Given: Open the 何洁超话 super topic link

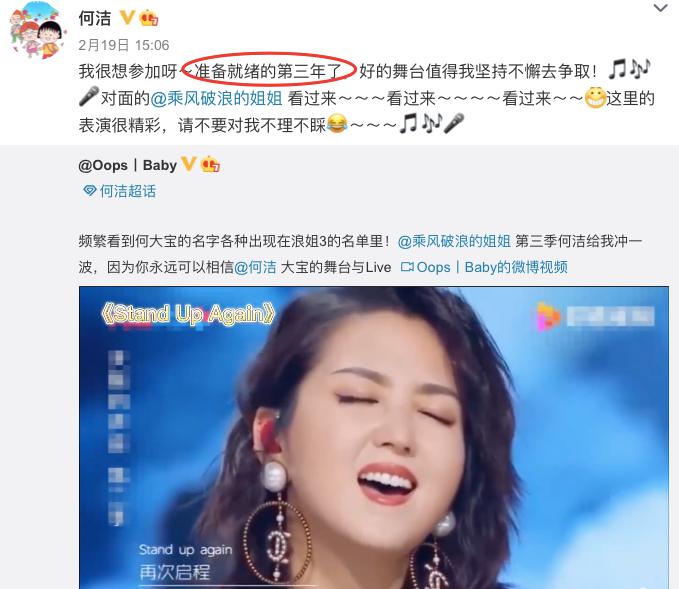Looking at the screenshot, I should point(128,191).
